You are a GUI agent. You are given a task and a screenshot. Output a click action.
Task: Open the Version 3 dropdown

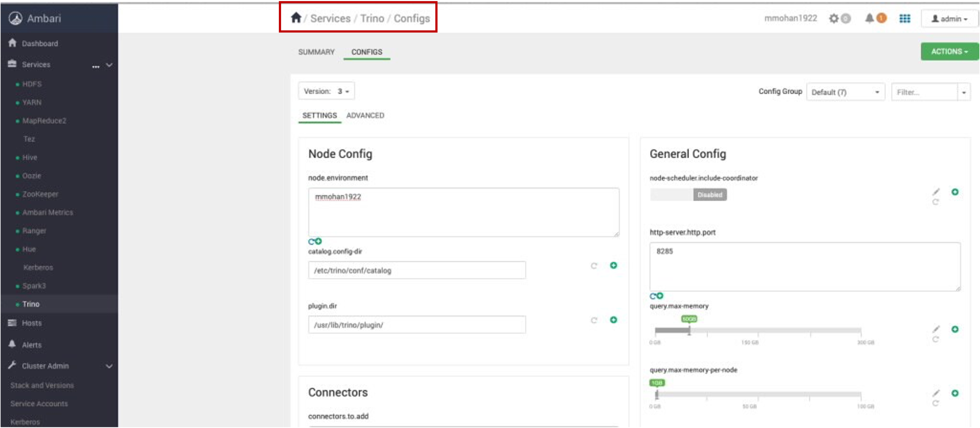pyautogui.click(x=326, y=91)
